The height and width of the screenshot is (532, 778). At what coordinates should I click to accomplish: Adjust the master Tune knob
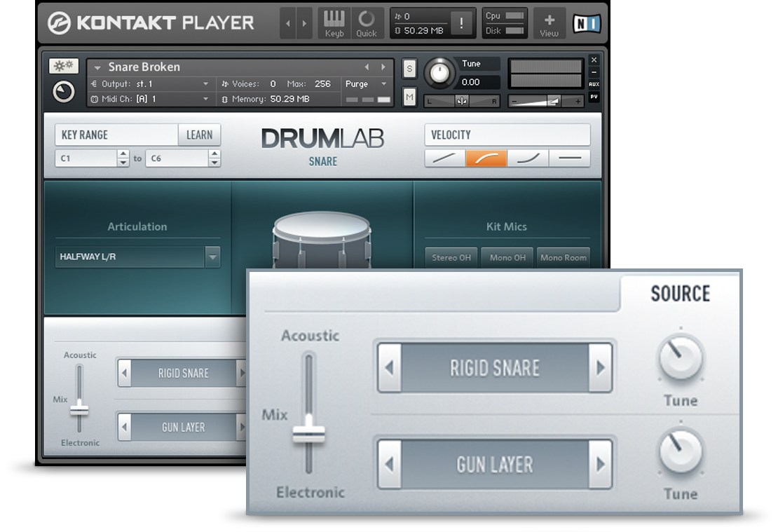click(x=439, y=74)
